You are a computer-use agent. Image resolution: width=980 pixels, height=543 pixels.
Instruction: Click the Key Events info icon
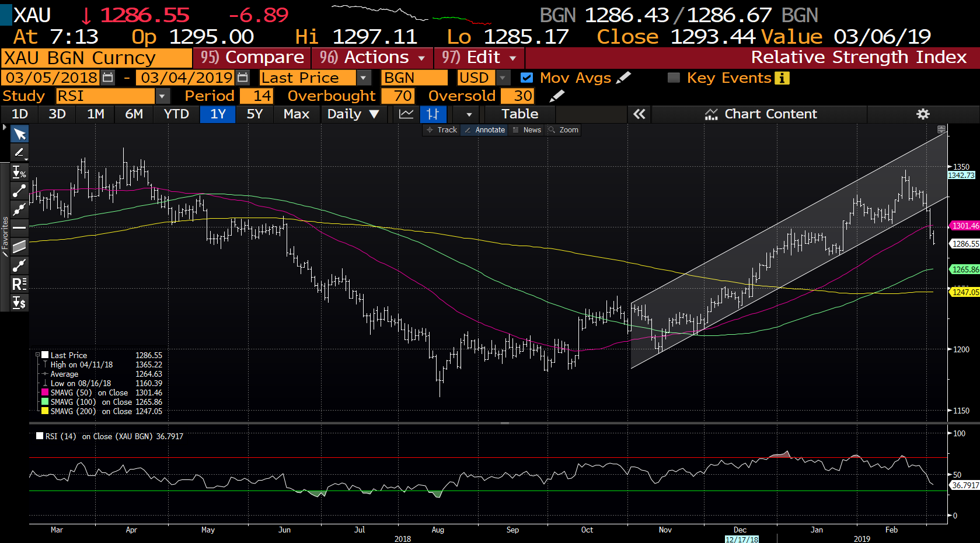pos(782,78)
